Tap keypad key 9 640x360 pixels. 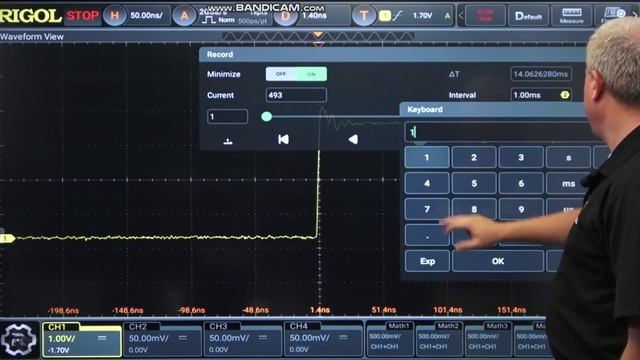[521, 209]
